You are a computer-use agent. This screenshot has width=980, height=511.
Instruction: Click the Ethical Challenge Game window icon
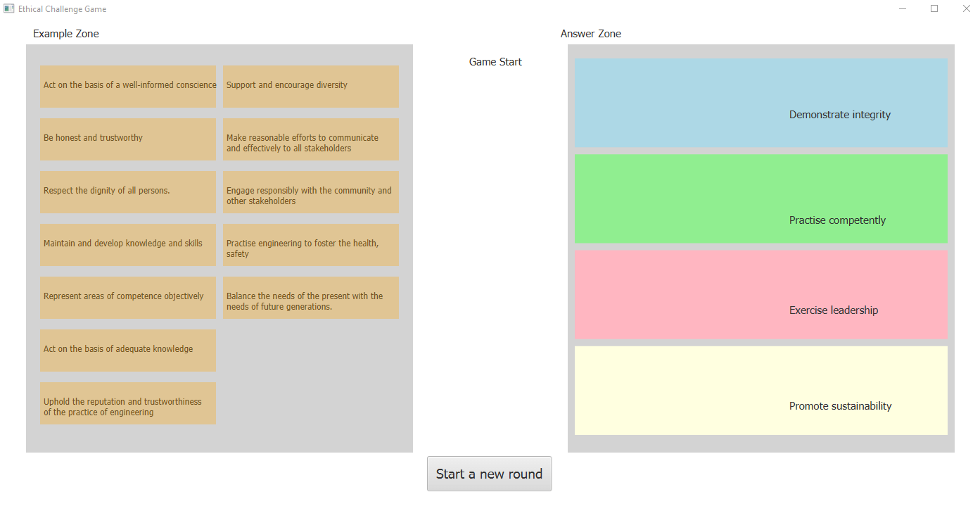pyautogui.click(x=9, y=9)
